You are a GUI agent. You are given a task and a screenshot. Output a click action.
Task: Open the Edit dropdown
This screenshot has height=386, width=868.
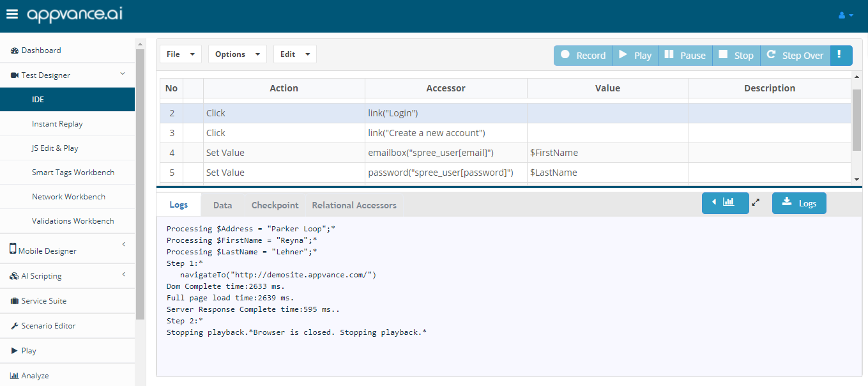294,54
